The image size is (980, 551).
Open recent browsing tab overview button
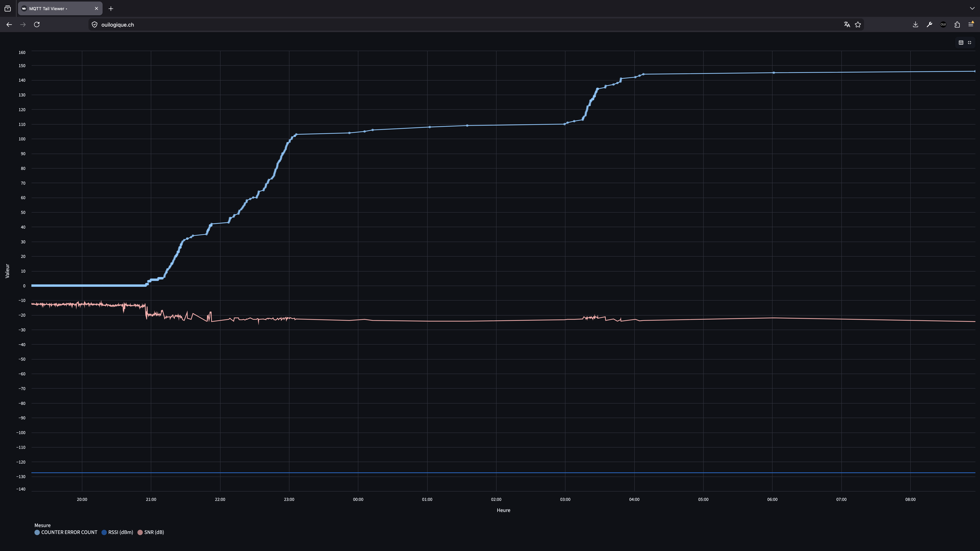(x=8, y=8)
